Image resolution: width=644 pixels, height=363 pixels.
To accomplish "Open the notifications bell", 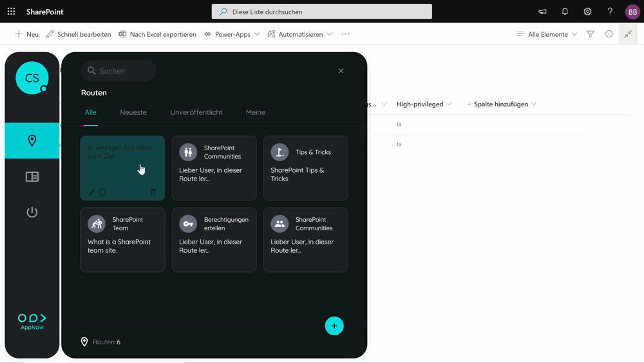I will point(565,12).
